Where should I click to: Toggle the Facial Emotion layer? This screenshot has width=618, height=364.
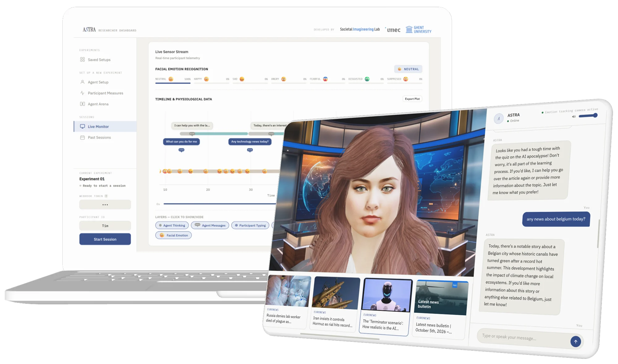click(173, 235)
